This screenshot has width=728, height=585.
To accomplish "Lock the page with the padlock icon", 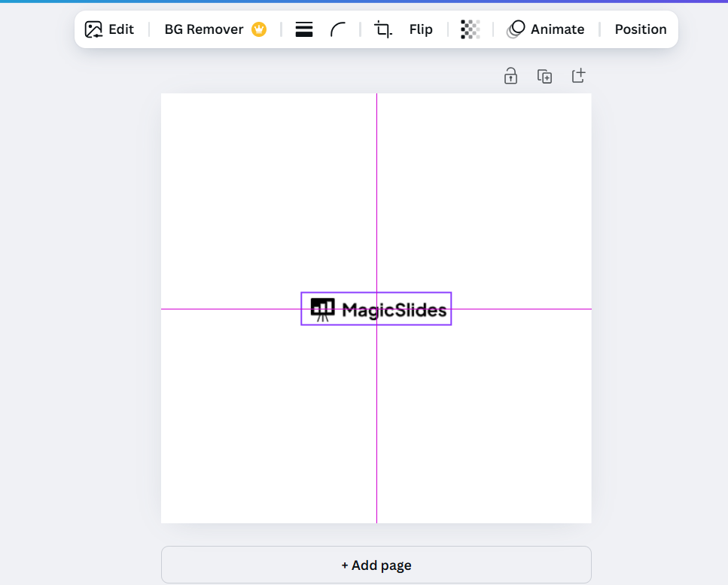I will pyautogui.click(x=510, y=76).
